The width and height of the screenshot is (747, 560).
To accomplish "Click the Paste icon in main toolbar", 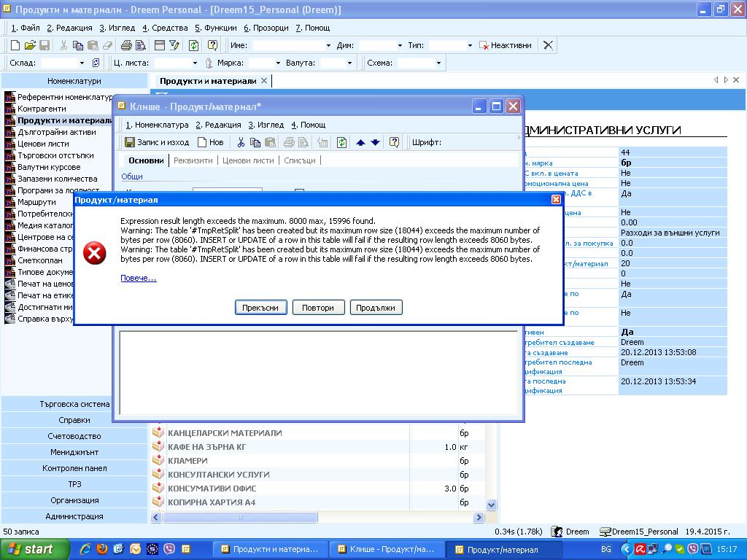I will point(93,45).
